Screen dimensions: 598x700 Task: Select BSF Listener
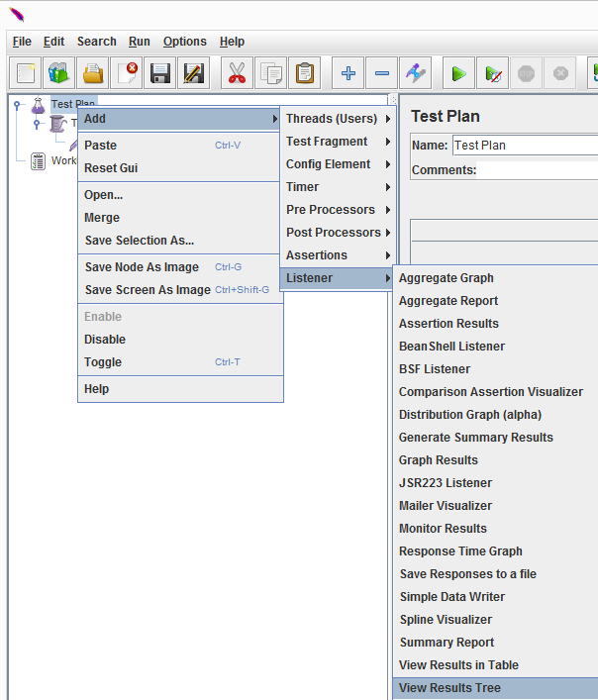coord(495,369)
